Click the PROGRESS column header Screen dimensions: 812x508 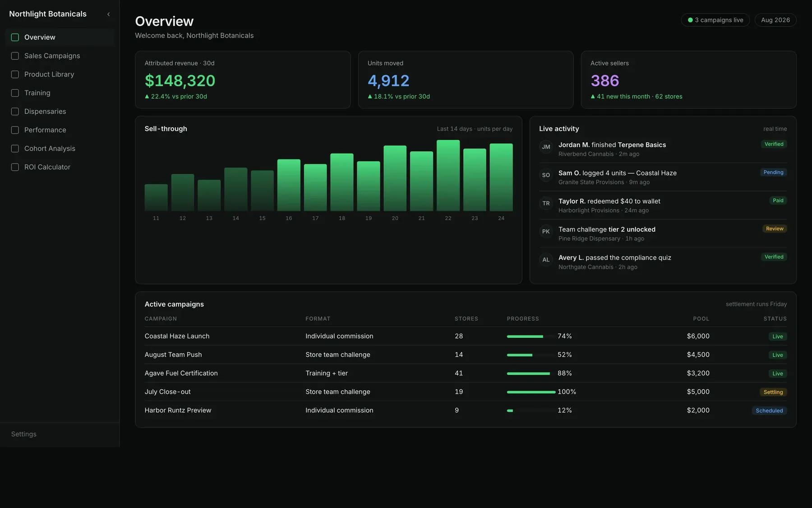(x=523, y=319)
